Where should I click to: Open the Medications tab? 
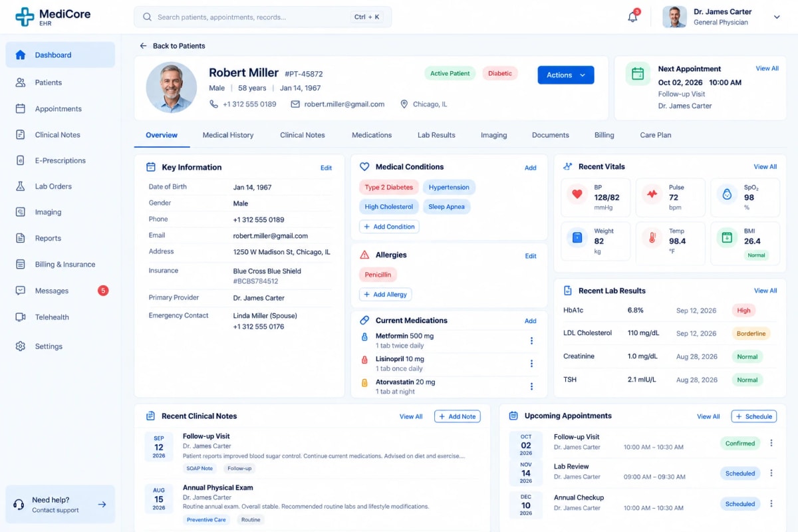[372, 135]
